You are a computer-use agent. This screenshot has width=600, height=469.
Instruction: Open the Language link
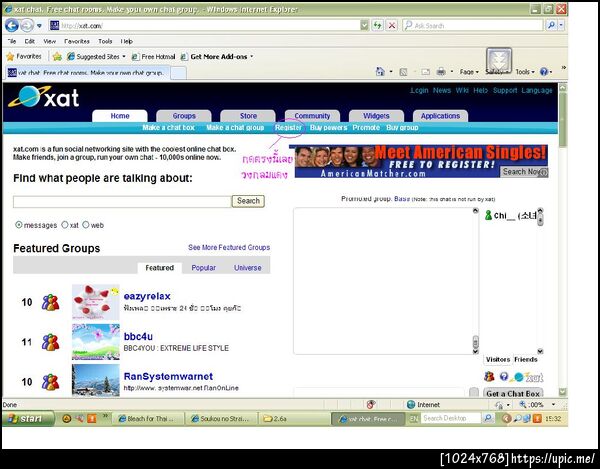pyautogui.click(x=537, y=90)
